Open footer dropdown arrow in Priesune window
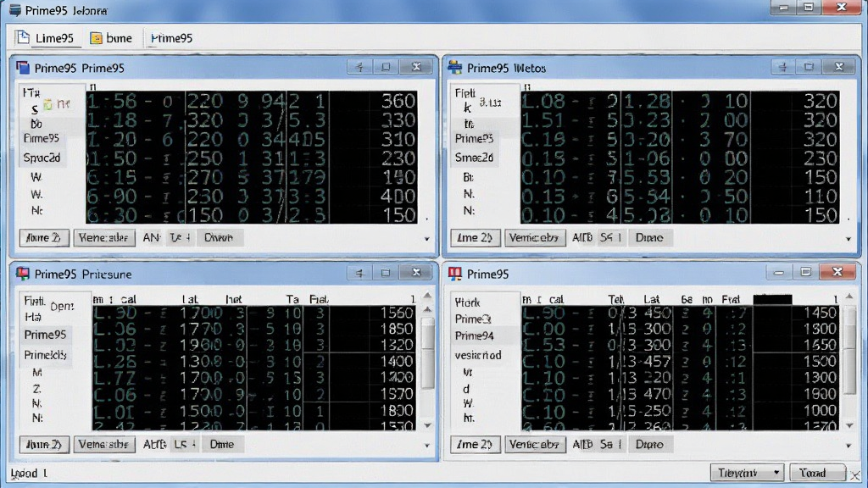 pyautogui.click(x=427, y=446)
